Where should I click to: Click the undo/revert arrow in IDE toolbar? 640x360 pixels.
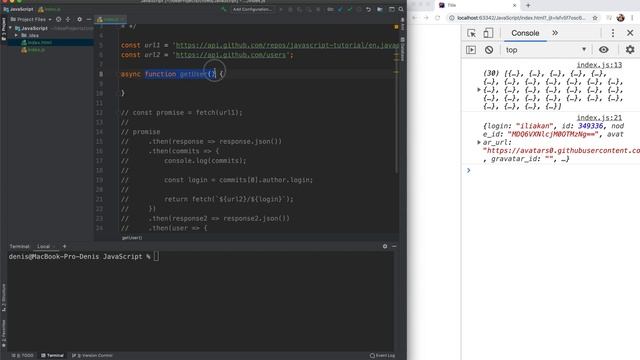click(369, 9)
